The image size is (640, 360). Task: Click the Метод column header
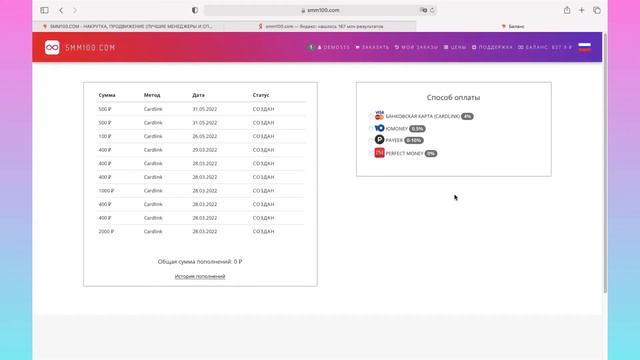pos(152,95)
